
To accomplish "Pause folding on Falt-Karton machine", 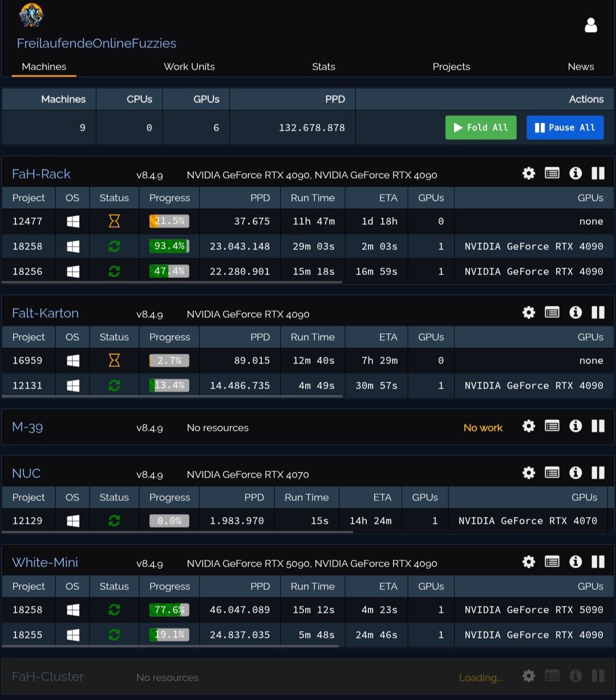I will point(598,313).
